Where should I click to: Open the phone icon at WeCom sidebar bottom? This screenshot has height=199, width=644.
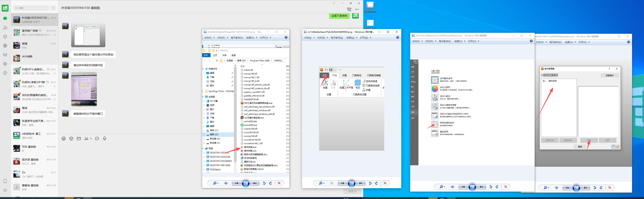5,181
